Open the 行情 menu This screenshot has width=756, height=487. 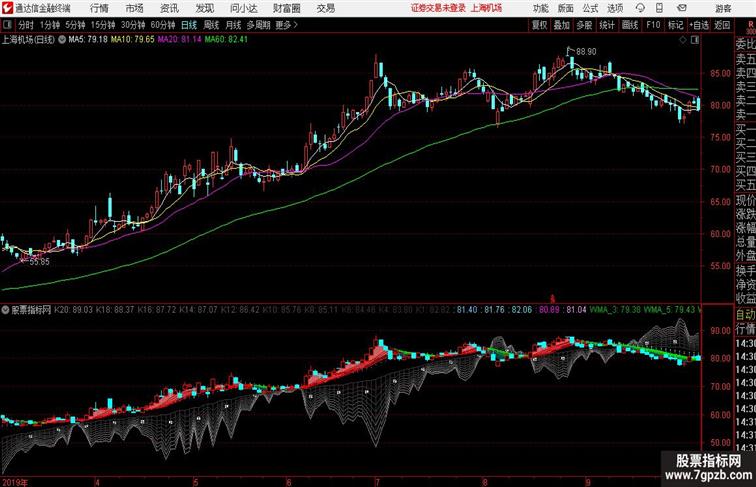pyautogui.click(x=99, y=8)
